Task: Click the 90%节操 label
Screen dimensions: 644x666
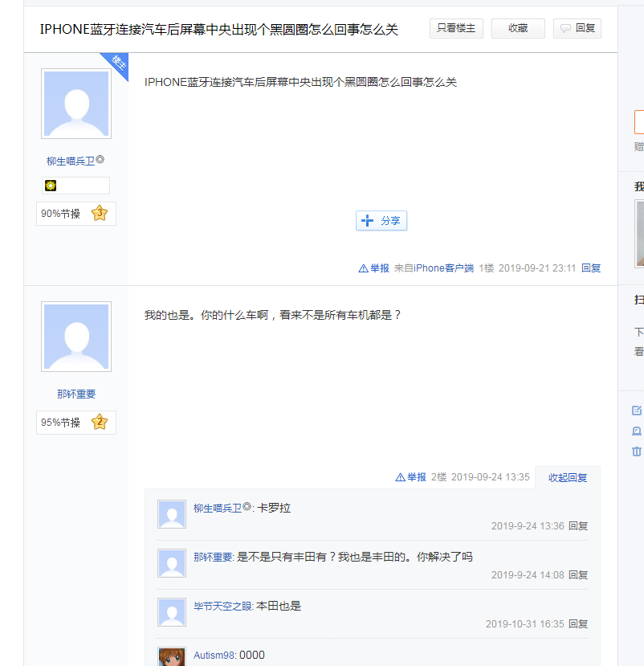Action: pos(60,214)
